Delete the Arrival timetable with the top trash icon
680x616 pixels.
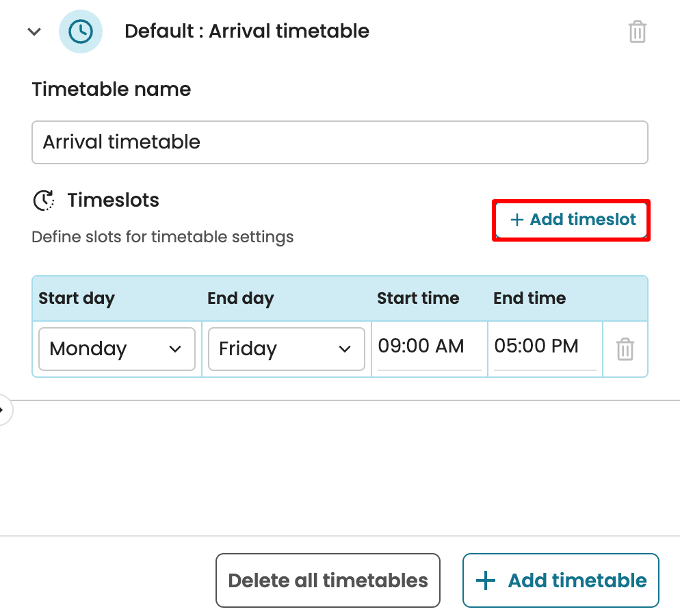pyautogui.click(x=637, y=31)
